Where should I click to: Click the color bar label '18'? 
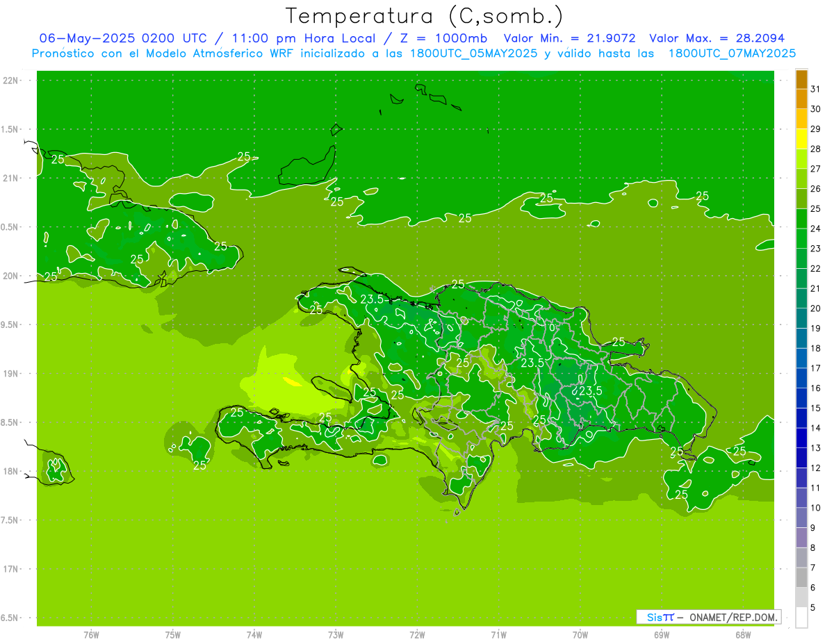tap(816, 348)
